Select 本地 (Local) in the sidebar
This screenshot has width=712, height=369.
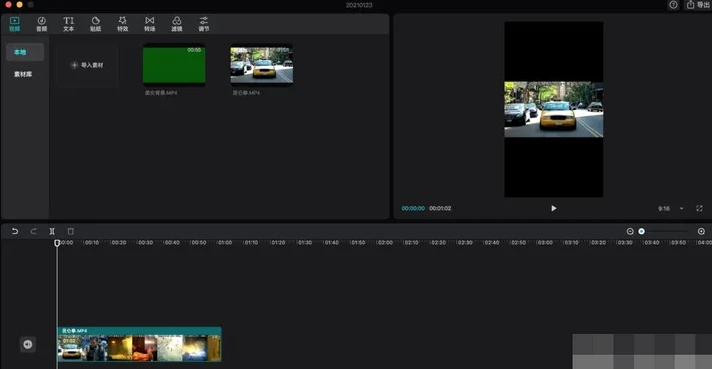[x=25, y=52]
